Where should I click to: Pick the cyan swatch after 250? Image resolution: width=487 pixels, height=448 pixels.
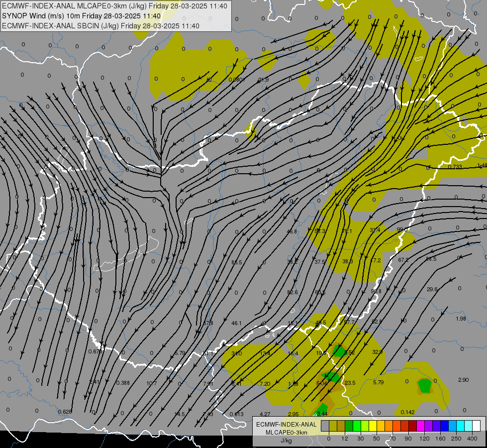[461, 426]
